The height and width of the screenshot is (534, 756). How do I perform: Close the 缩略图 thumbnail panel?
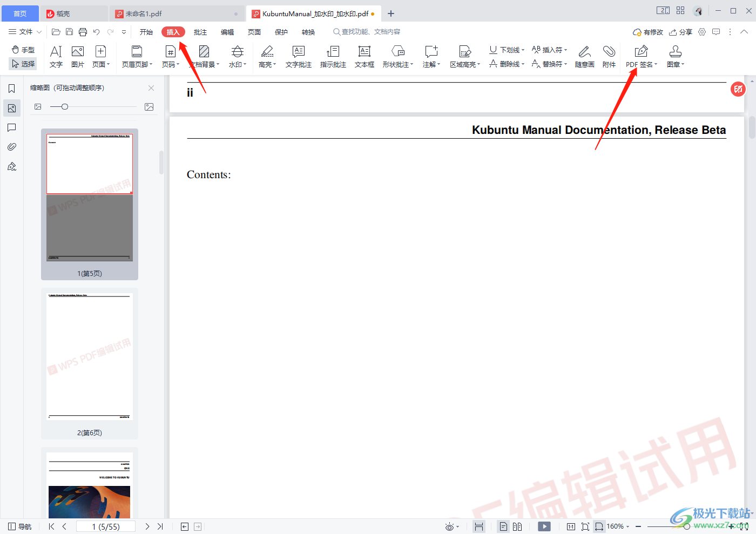151,88
